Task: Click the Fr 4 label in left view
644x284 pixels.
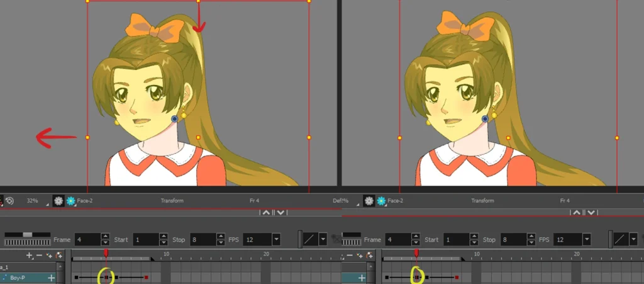Action: 254,201
